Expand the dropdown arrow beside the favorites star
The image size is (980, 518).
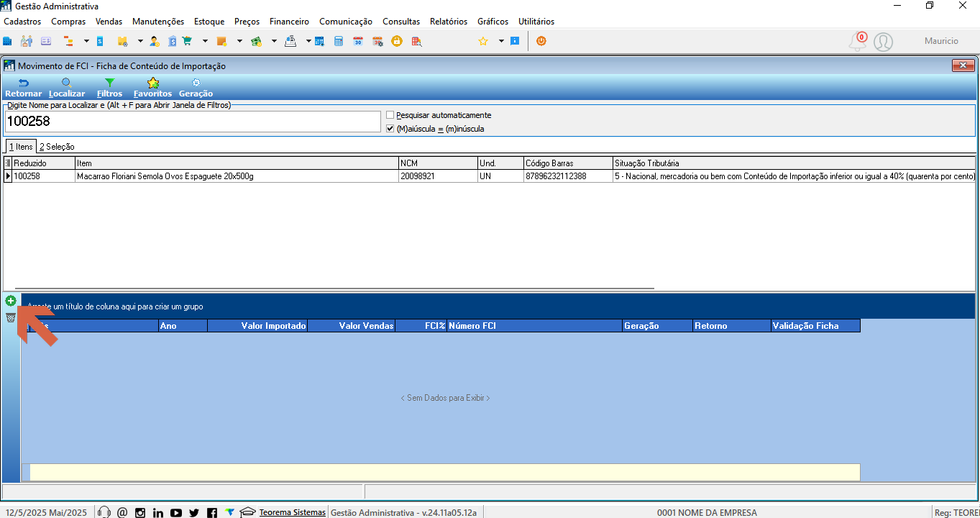point(501,41)
